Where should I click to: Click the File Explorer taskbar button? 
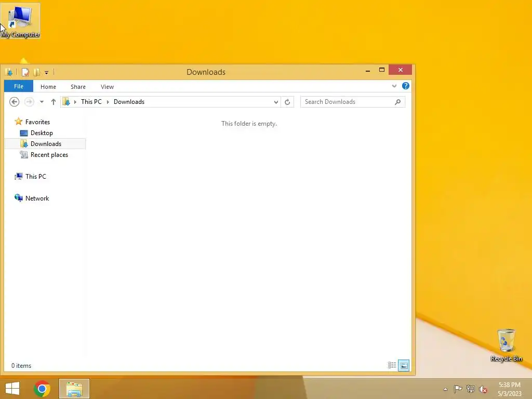(74, 389)
